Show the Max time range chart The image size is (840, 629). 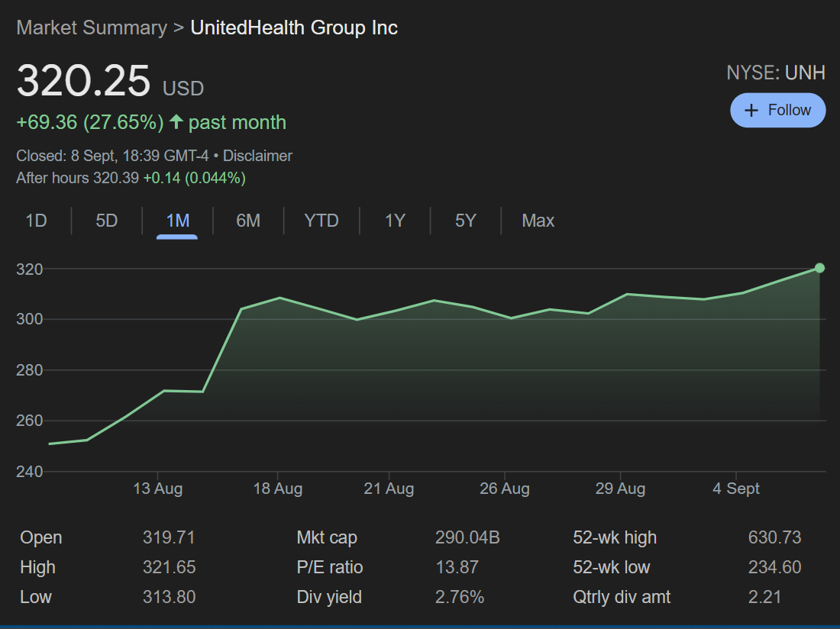click(538, 221)
